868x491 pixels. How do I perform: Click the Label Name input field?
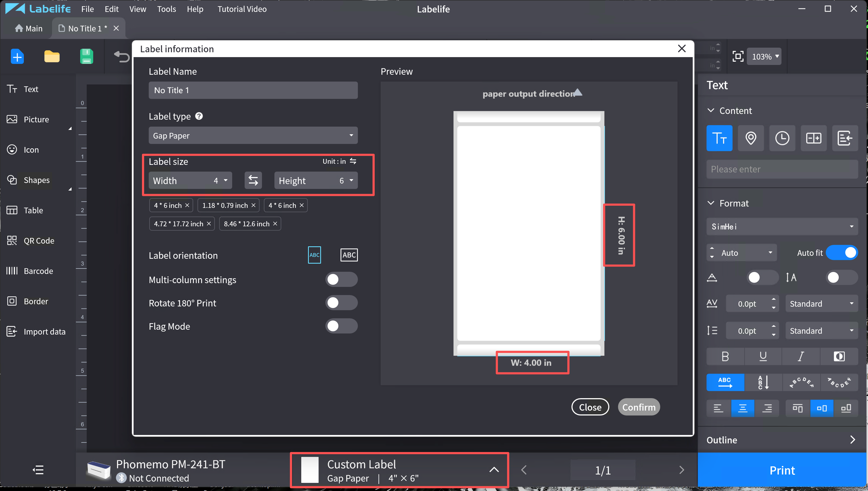[x=253, y=90]
